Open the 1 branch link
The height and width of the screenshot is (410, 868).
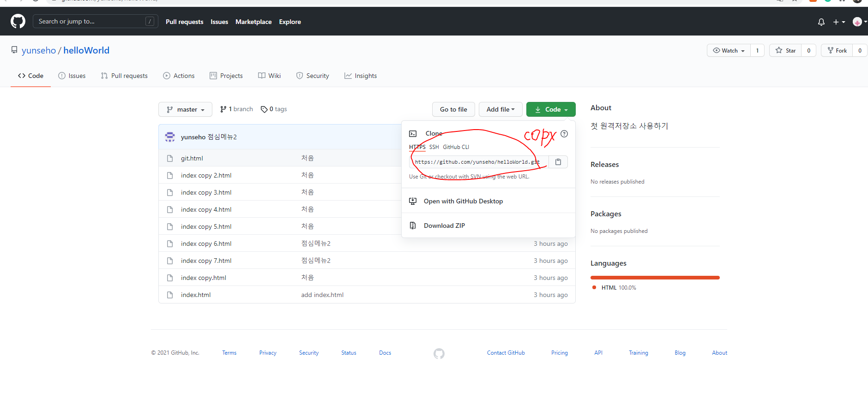[x=237, y=109]
